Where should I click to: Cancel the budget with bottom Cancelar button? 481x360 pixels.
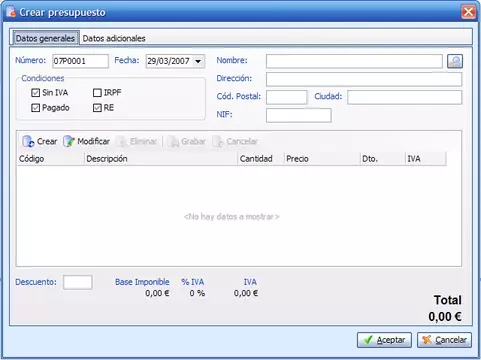point(444,340)
